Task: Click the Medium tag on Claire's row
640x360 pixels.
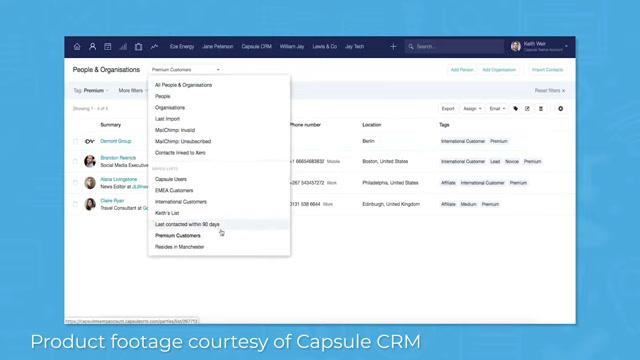Action: tap(468, 204)
